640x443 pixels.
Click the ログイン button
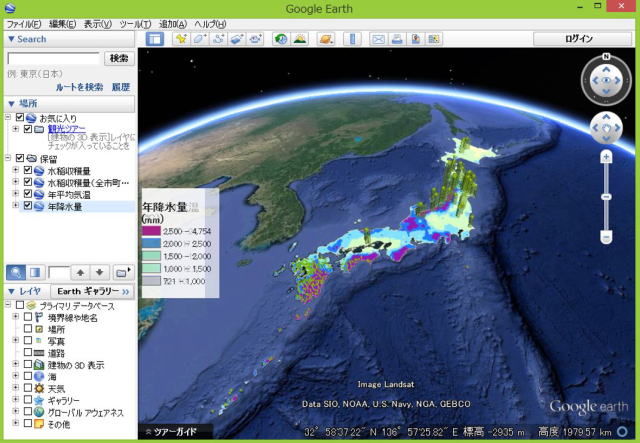(x=578, y=39)
